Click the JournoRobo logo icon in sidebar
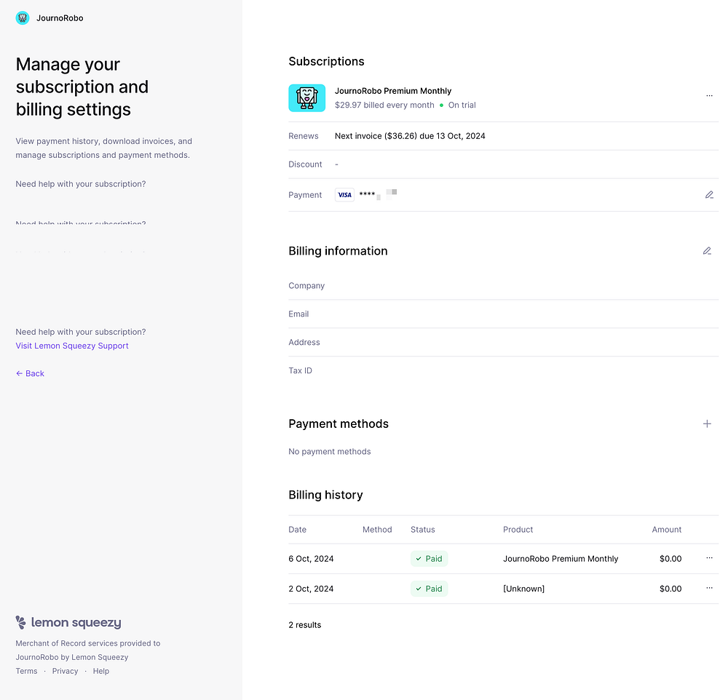 pos(23,18)
